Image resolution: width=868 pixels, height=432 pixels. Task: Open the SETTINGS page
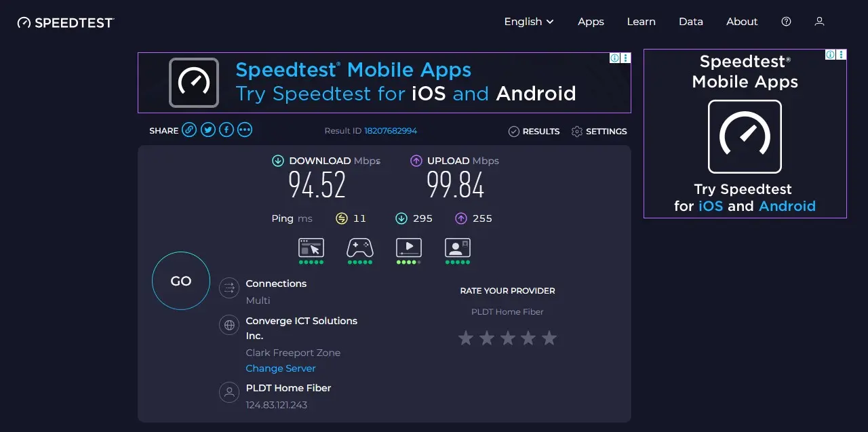[x=599, y=132]
